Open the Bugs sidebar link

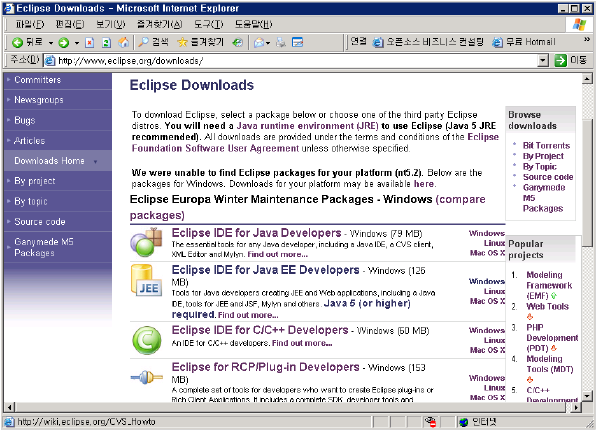pyautogui.click(x=25, y=120)
